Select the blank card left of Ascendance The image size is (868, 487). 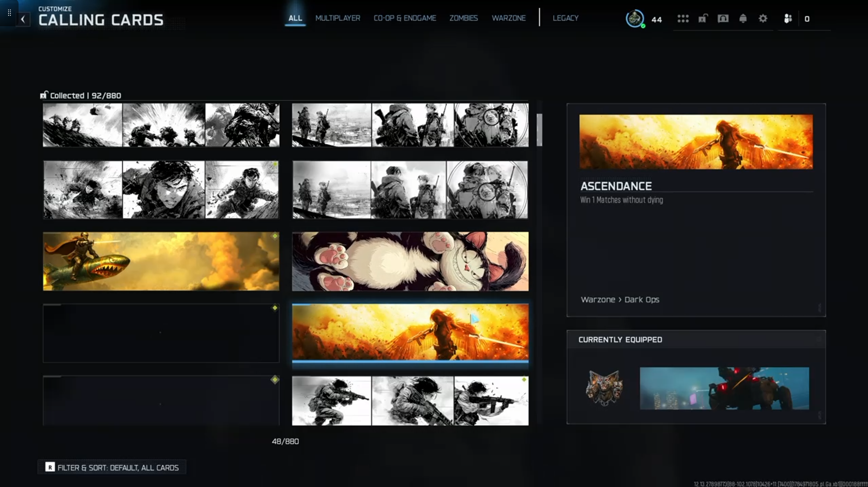click(161, 333)
